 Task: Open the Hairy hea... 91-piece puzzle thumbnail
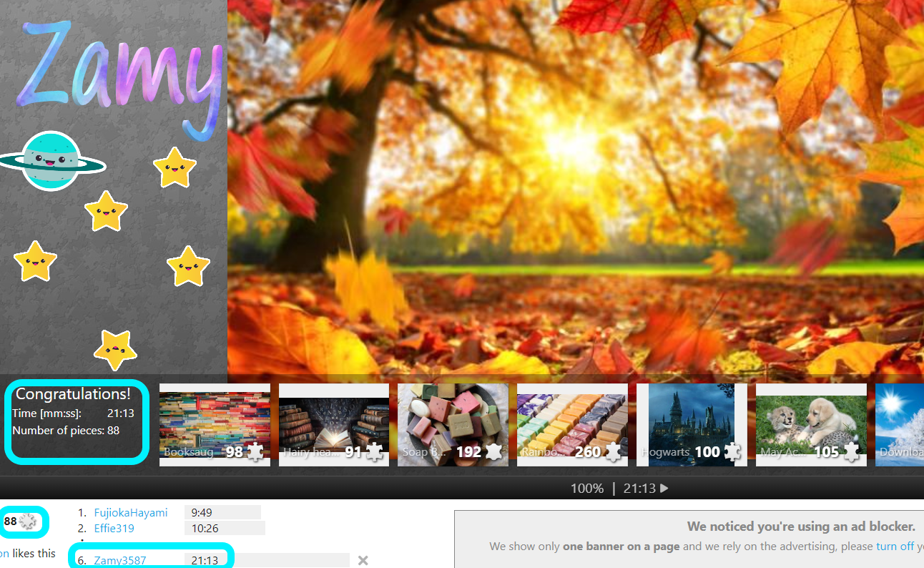334,425
